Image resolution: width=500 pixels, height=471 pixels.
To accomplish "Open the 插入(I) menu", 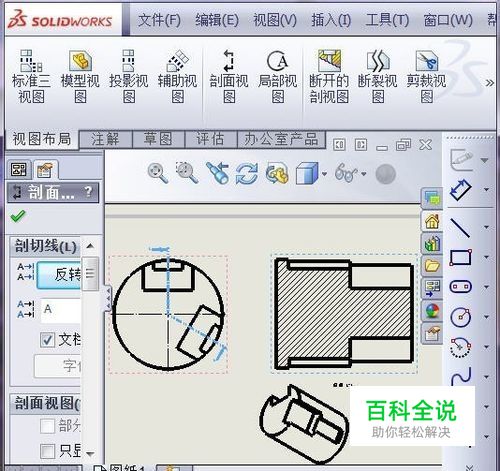I will click(331, 20).
